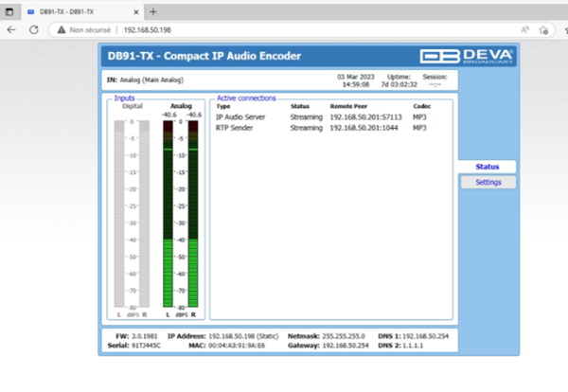Click the Digital left channel level meter
This screenshot has height=392, width=568.
[x=119, y=214]
